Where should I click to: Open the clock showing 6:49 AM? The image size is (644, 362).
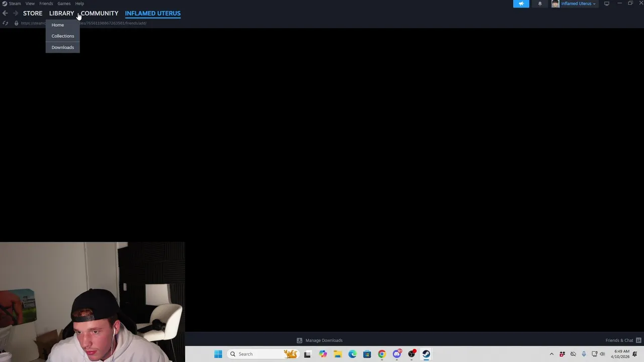(620, 354)
